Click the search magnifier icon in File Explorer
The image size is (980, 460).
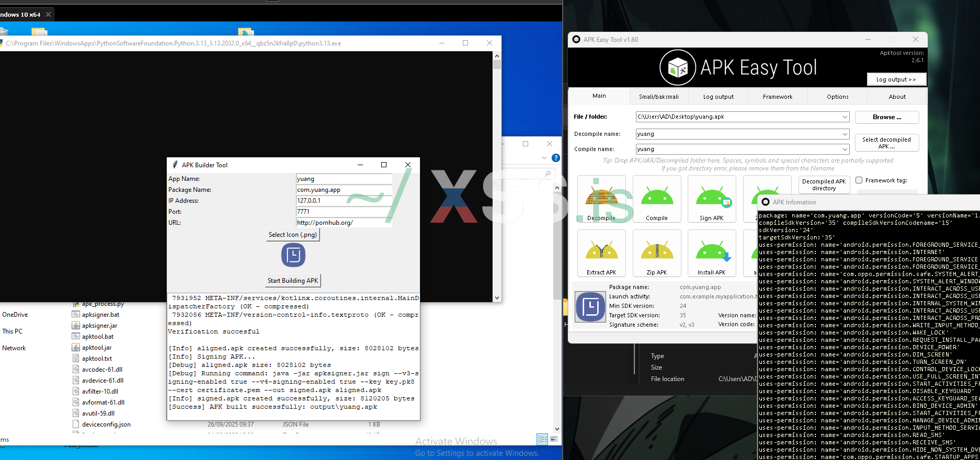point(548,174)
